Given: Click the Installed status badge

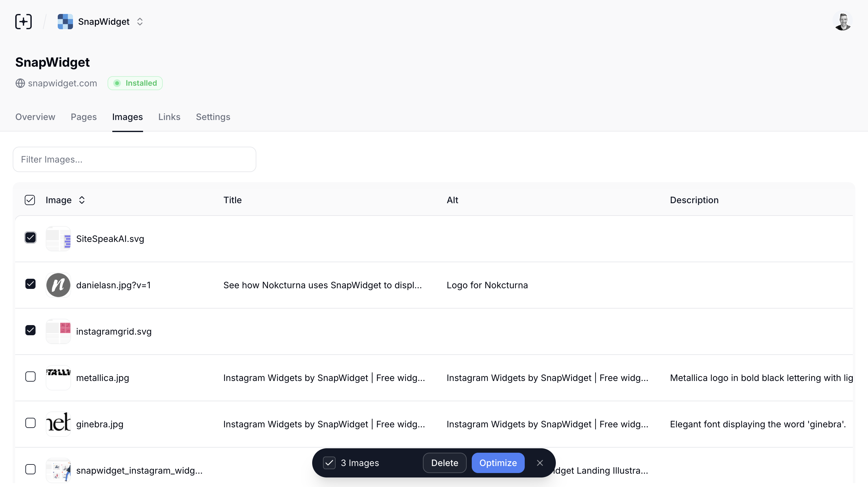Looking at the screenshot, I should coord(135,83).
